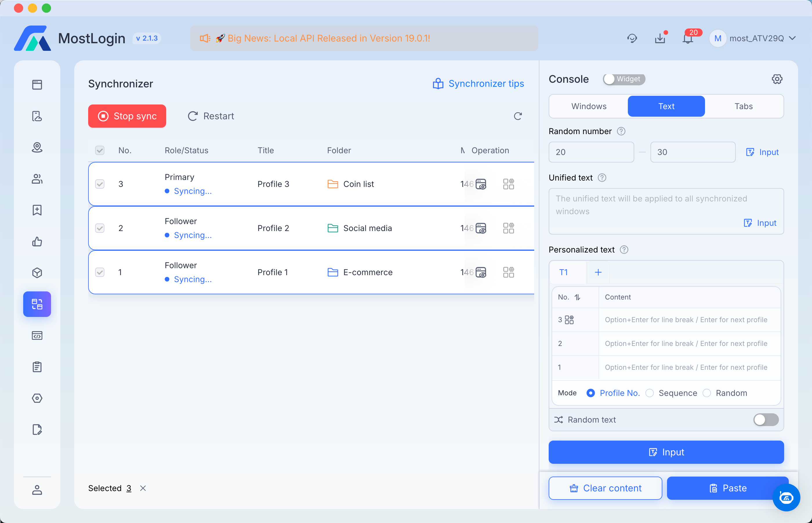Switch to the Text console tab
This screenshot has width=812, height=523.
click(666, 106)
